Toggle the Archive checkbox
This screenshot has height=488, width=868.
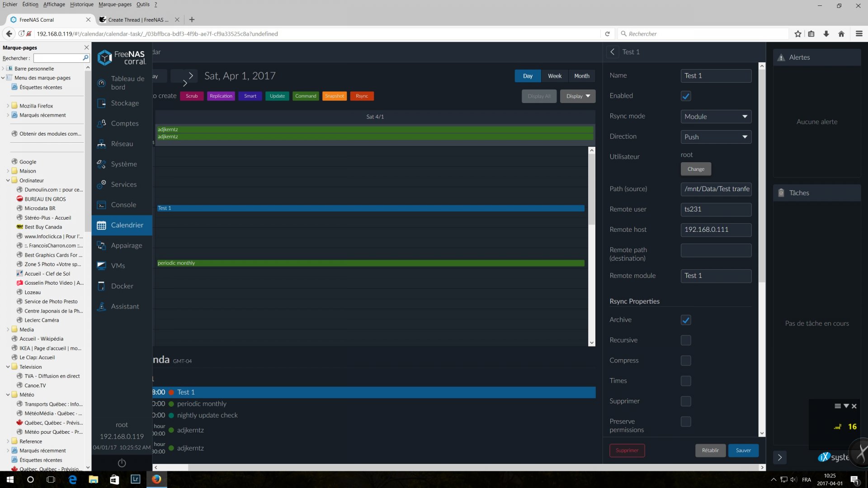coord(686,320)
